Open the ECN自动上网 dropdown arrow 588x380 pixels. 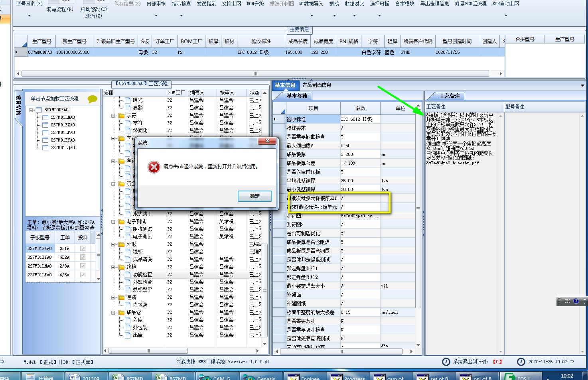(506, 16)
